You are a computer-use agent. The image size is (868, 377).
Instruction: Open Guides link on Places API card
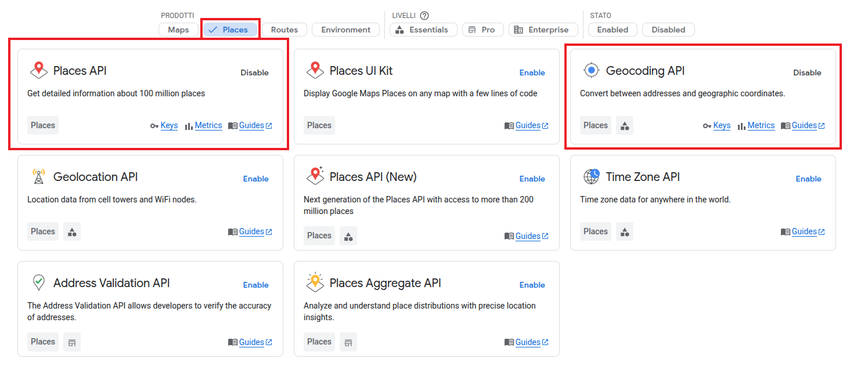(250, 125)
